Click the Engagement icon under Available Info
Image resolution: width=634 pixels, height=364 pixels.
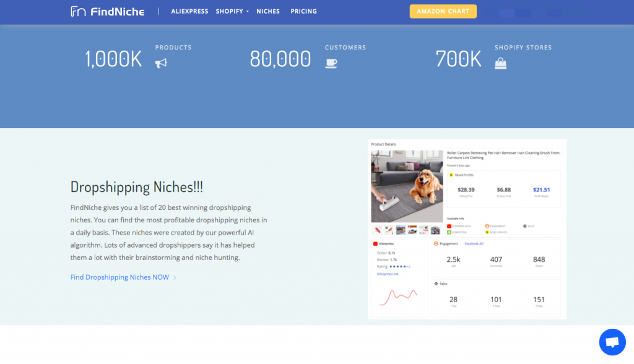pyautogui.click(x=487, y=226)
